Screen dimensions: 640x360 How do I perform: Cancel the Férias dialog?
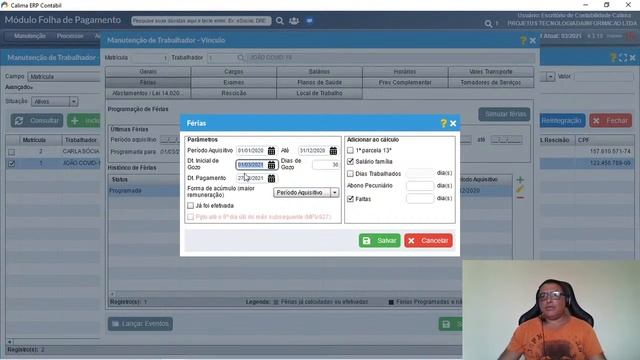tap(428, 240)
